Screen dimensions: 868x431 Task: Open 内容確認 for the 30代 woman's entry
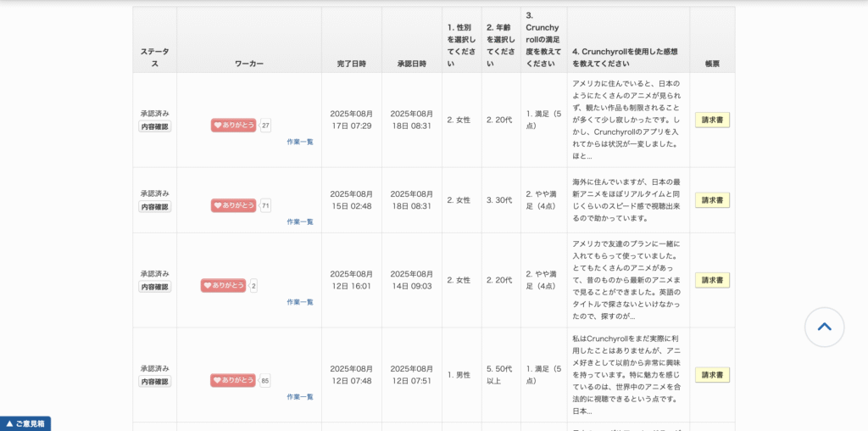pos(155,207)
